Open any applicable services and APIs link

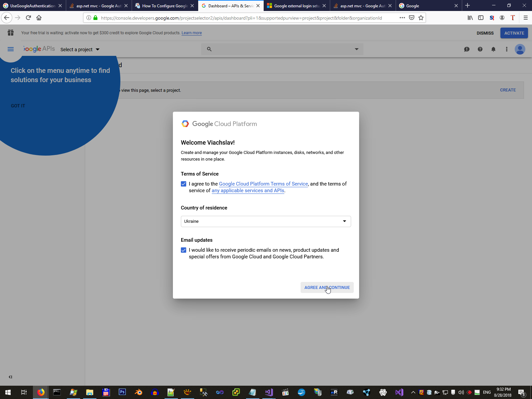click(248, 191)
